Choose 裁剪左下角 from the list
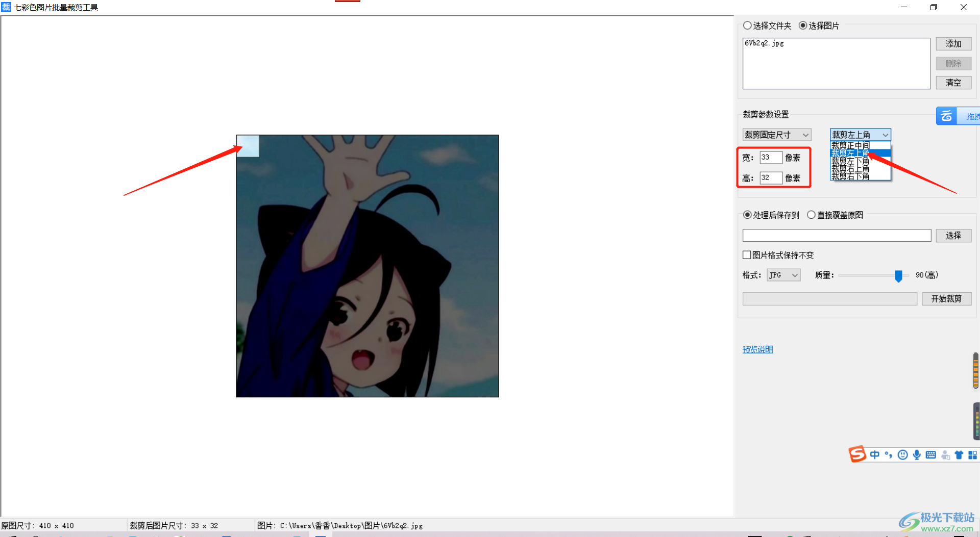This screenshot has width=980, height=537. click(861, 161)
